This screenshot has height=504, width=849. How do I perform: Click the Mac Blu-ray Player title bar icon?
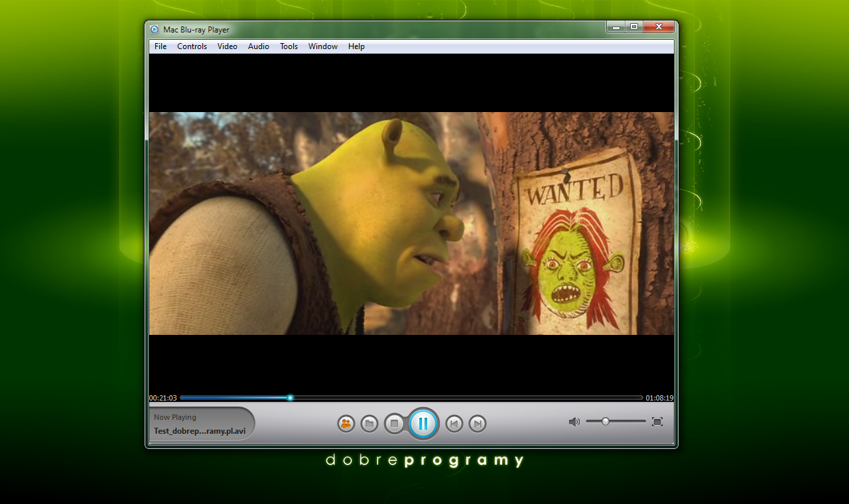coord(155,30)
